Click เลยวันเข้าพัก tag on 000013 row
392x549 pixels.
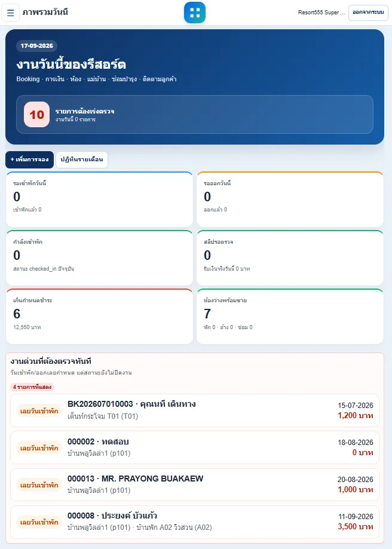(x=39, y=485)
